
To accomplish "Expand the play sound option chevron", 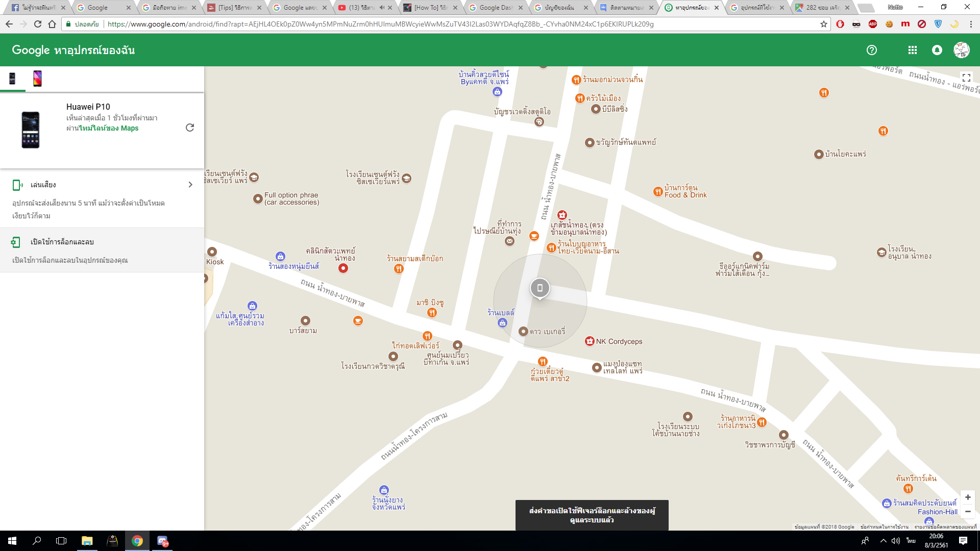I will point(190,185).
